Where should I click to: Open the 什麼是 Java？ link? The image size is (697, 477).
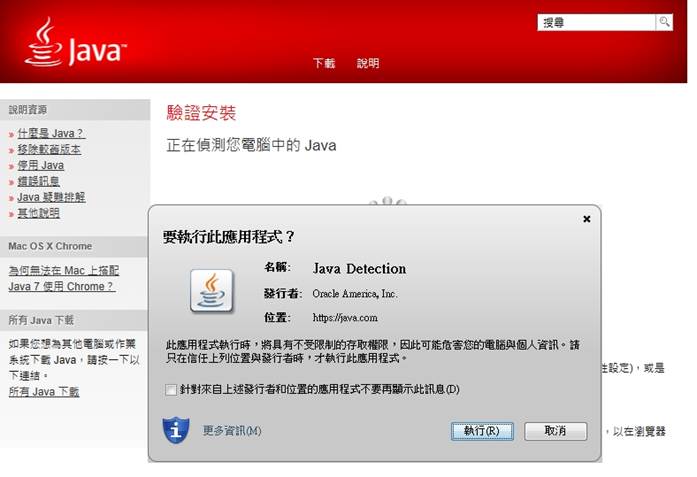click(x=51, y=133)
